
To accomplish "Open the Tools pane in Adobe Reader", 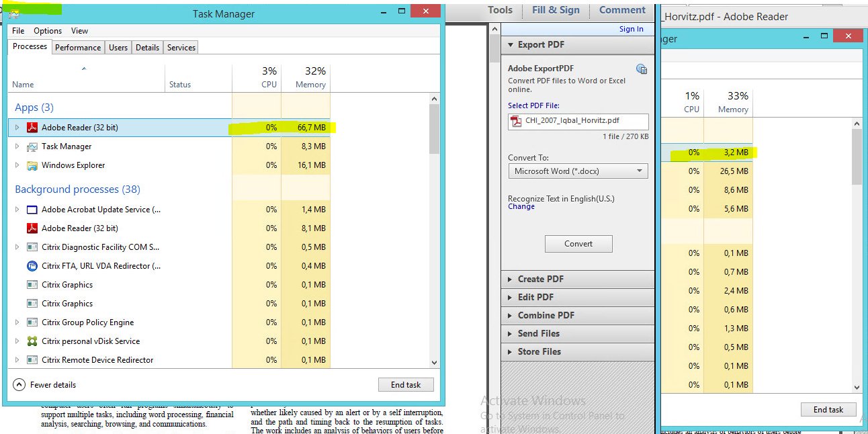I will pos(500,10).
